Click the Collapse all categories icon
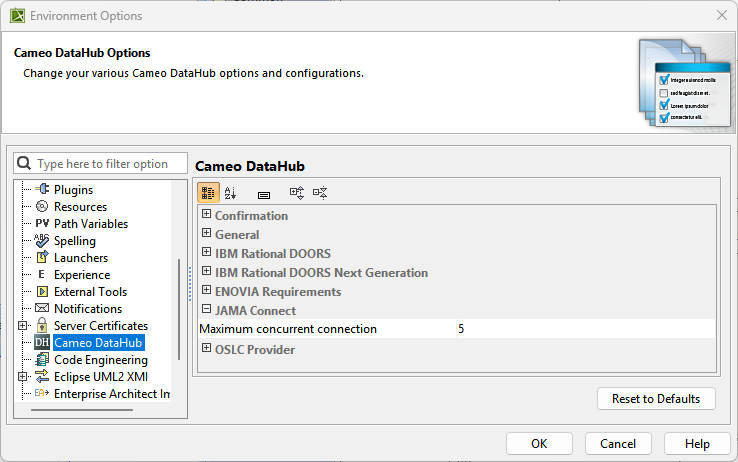This screenshot has width=738, height=462. pyautogui.click(x=320, y=193)
